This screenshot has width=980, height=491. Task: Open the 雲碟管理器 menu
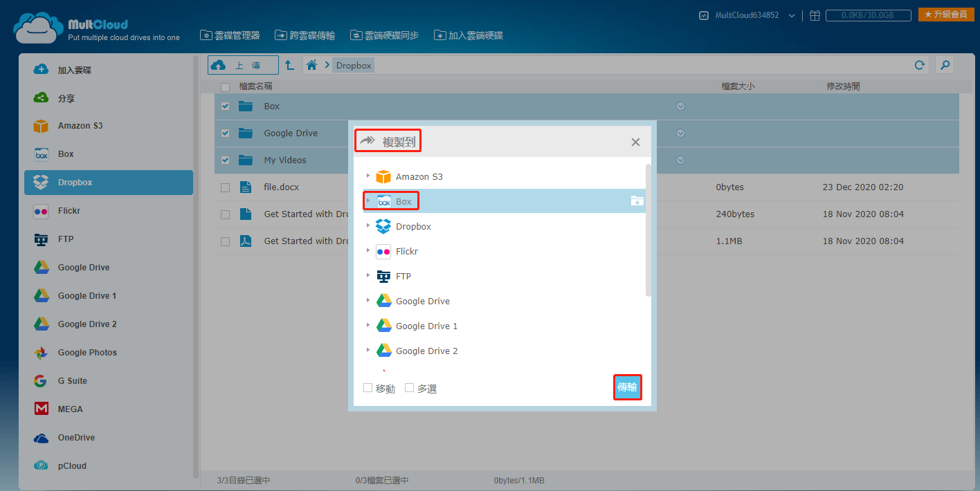(x=230, y=35)
